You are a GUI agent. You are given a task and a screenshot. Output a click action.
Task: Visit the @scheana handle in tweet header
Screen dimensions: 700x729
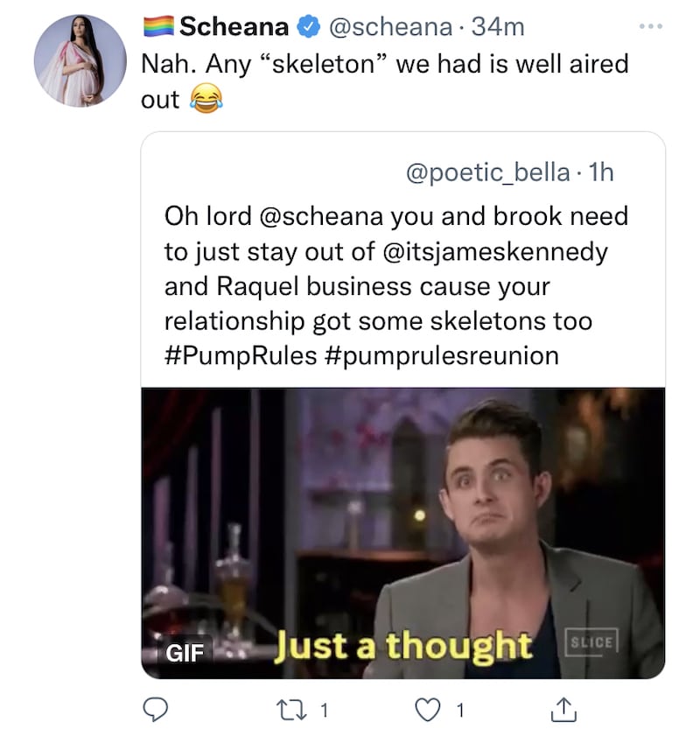pos(387,28)
